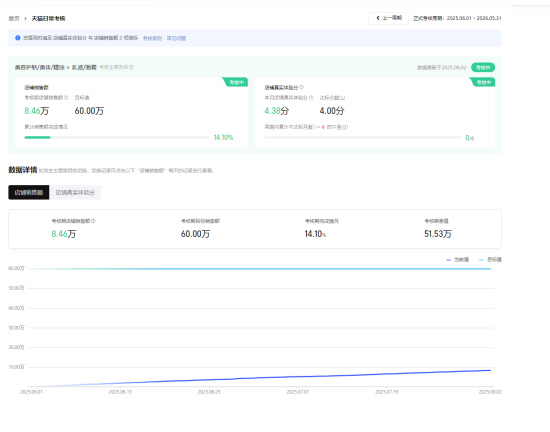Screen dimensions: 550x432
Task: Select the 店铺销售额 tab
Action: tap(29, 193)
